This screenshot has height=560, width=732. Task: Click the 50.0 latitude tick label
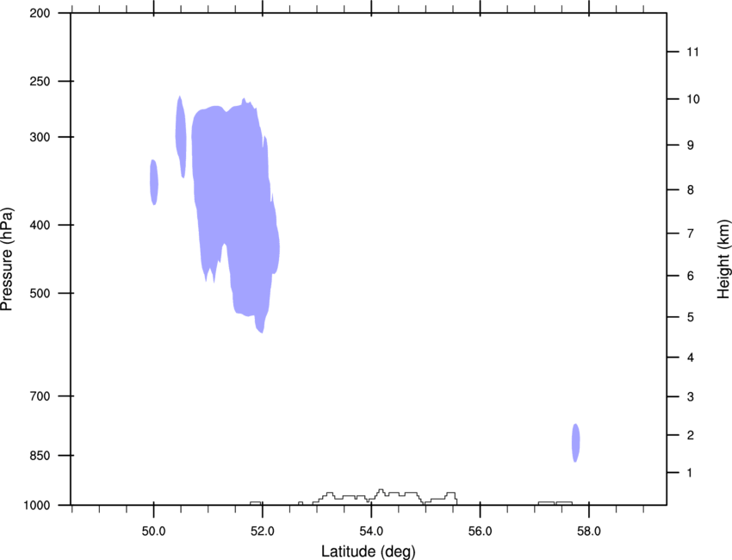pyautogui.click(x=153, y=532)
